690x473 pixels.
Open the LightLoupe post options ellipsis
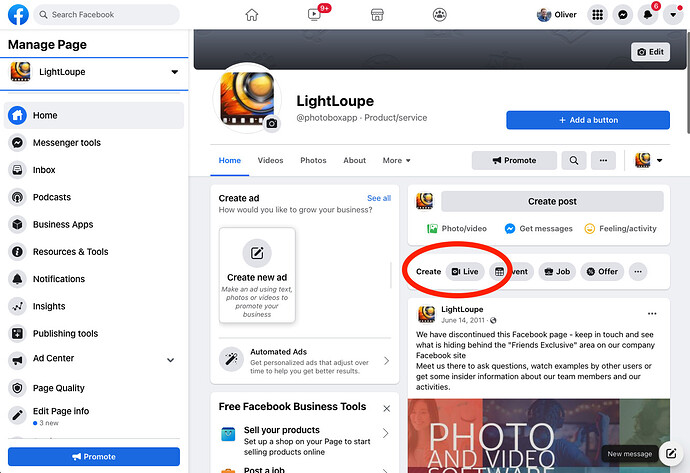coord(652,314)
